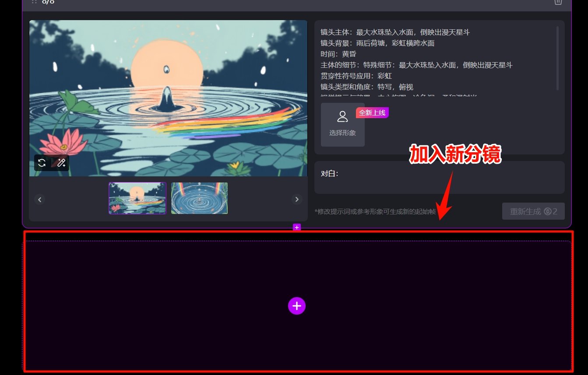The width and height of the screenshot is (588, 375).
Task: Click the refresh icon on the image
Action: (42, 163)
